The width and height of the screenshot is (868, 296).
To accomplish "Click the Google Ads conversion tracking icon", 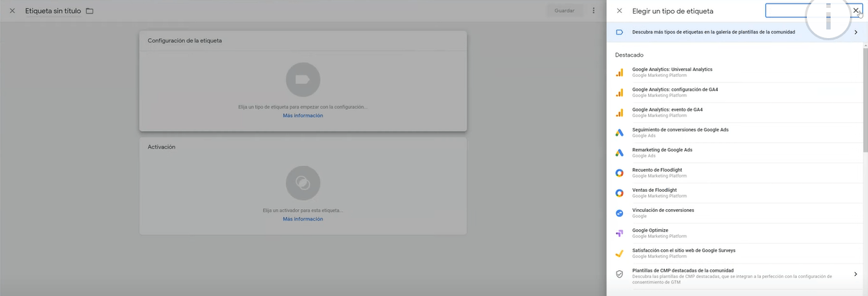I will [x=619, y=133].
